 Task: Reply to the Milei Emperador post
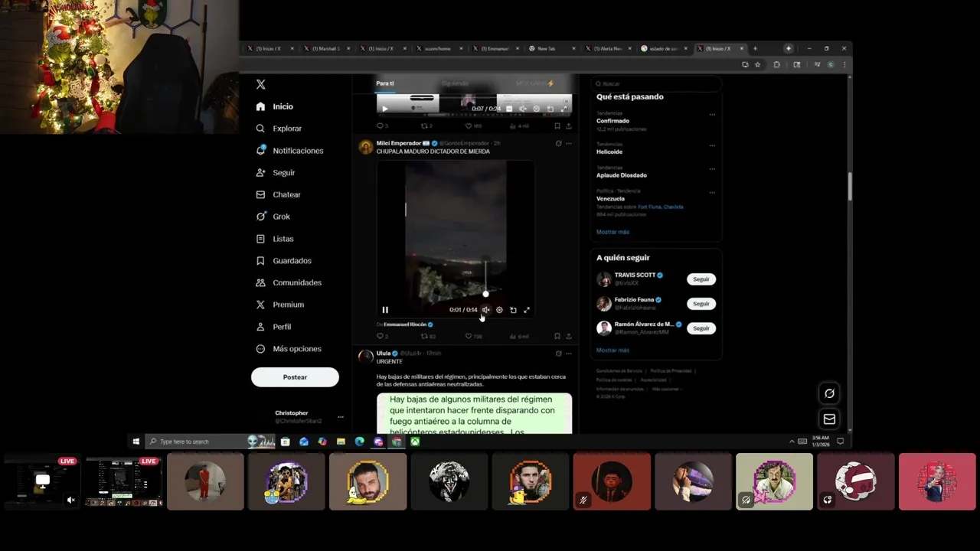381,336
